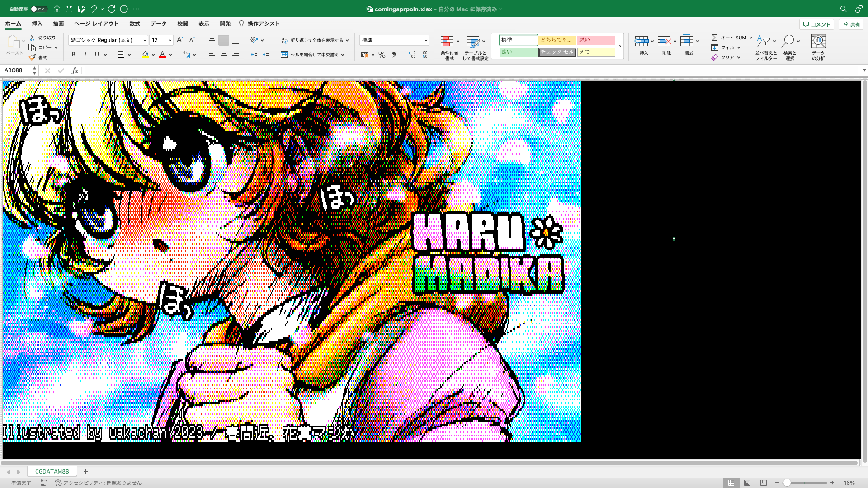Viewport: 868px width, 488px height.
Task: Select the 校閲 ribbon tab
Action: 183,24
